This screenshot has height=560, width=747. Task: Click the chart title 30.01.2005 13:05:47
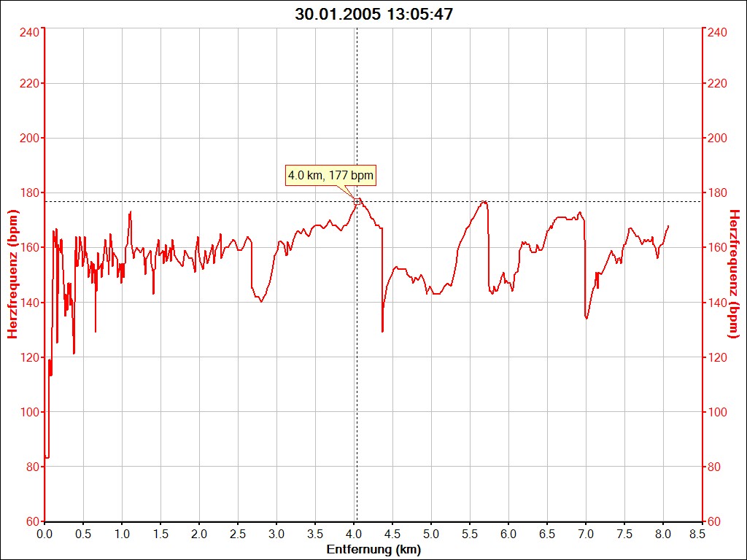click(x=373, y=15)
